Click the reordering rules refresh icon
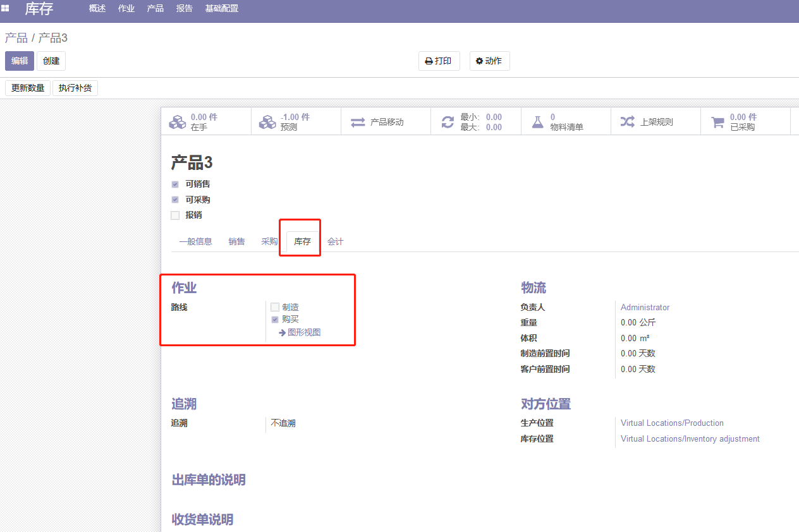799x532 pixels. point(448,122)
